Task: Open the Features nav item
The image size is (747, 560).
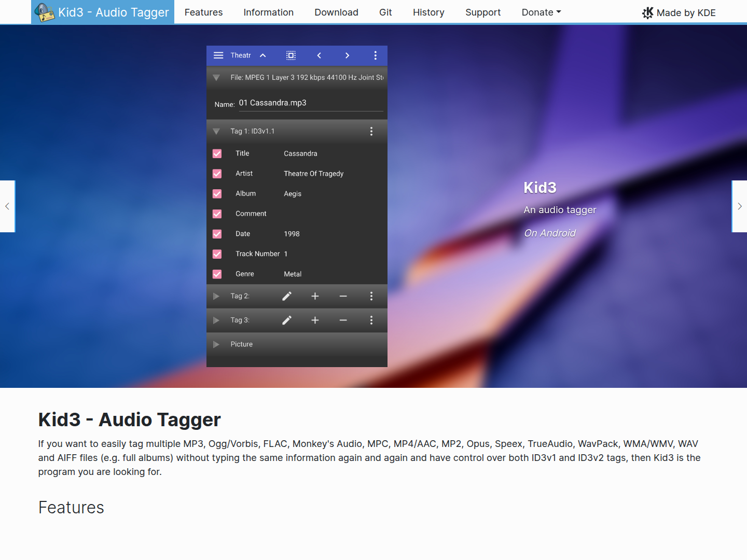Action: (x=203, y=12)
